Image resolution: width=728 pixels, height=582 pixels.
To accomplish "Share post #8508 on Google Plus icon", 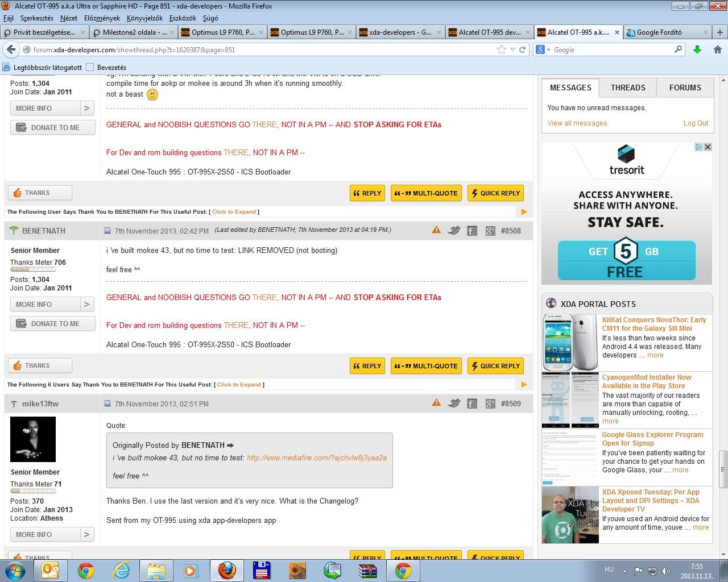I will [490, 231].
